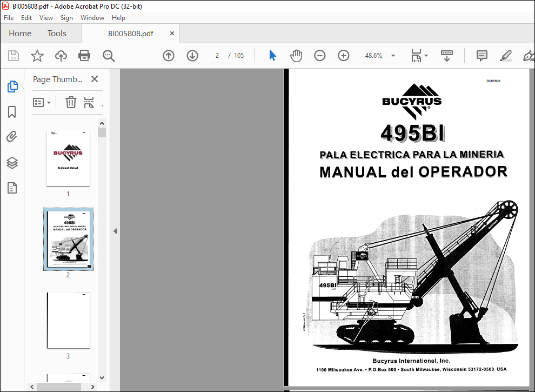Activate the Hand pan tool
The image size is (535, 392).
click(296, 56)
